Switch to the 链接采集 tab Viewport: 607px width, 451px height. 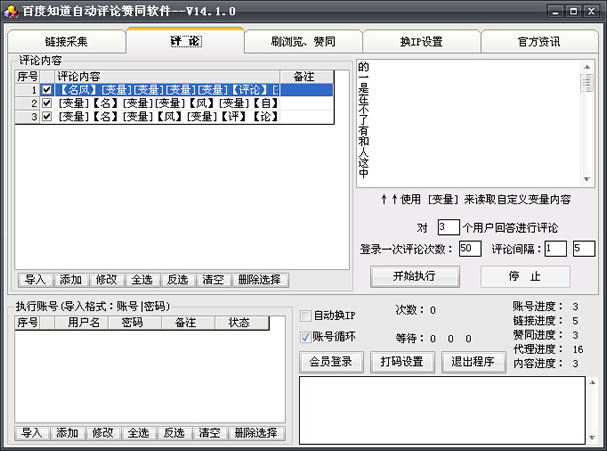click(x=66, y=42)
